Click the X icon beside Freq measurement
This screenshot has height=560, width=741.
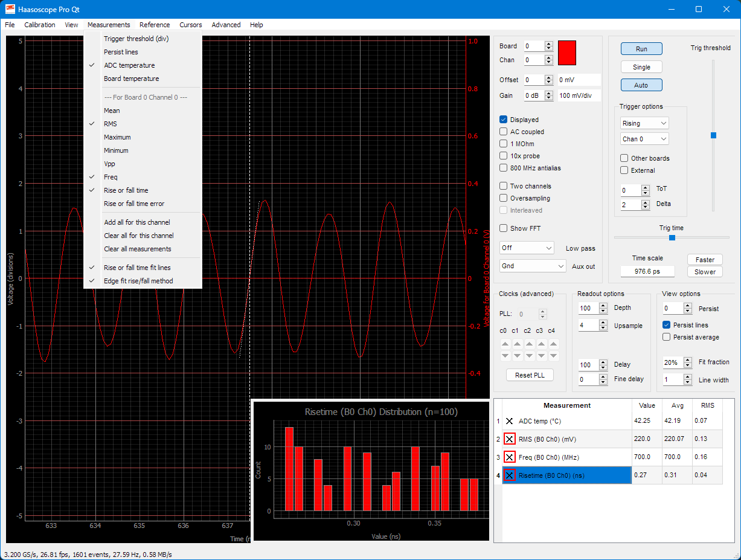(509, 457)
